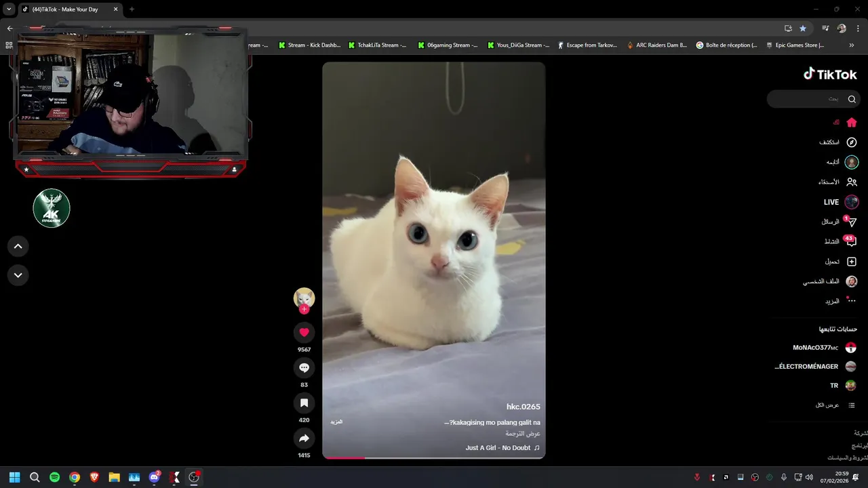The height and width of the screenshot is (488, 868).
Task: Open hkc.0265 creator avatar next to video
Action: click(304, 298)
